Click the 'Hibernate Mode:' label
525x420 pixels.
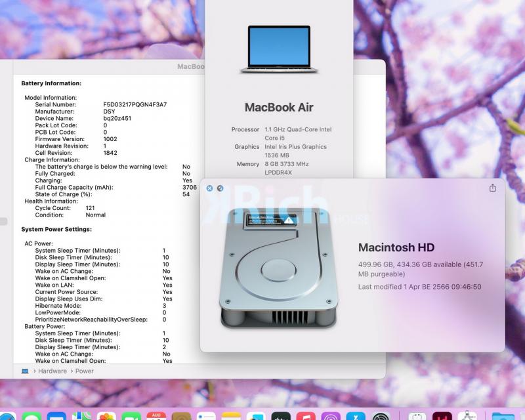[x=58, y=306]
